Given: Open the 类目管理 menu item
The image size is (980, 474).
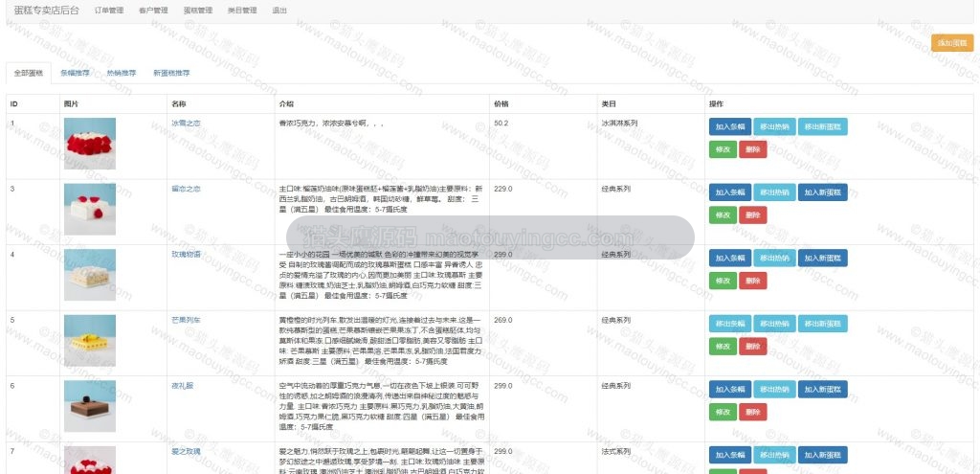Looking at the screenshot, I should [242, 11].
